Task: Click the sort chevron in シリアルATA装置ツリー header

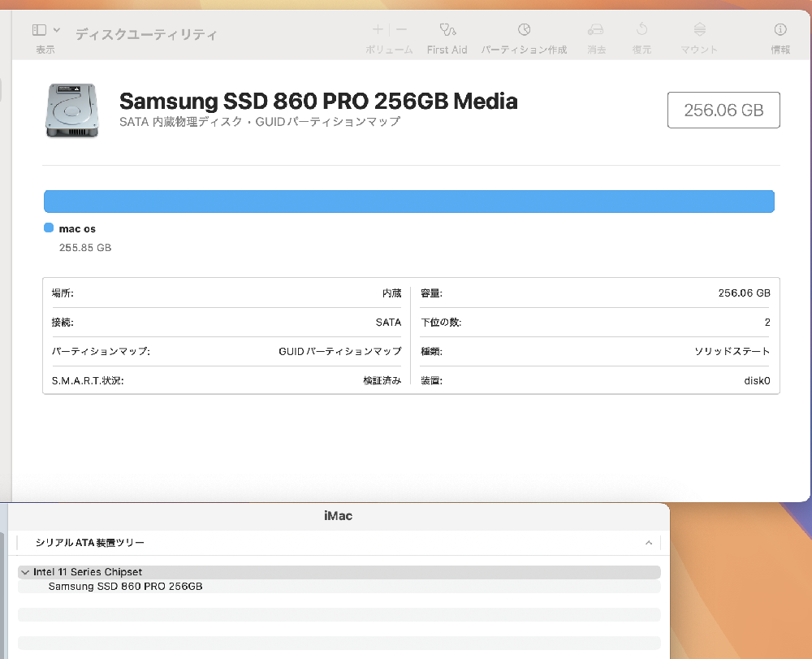Action: pos(648,543)
